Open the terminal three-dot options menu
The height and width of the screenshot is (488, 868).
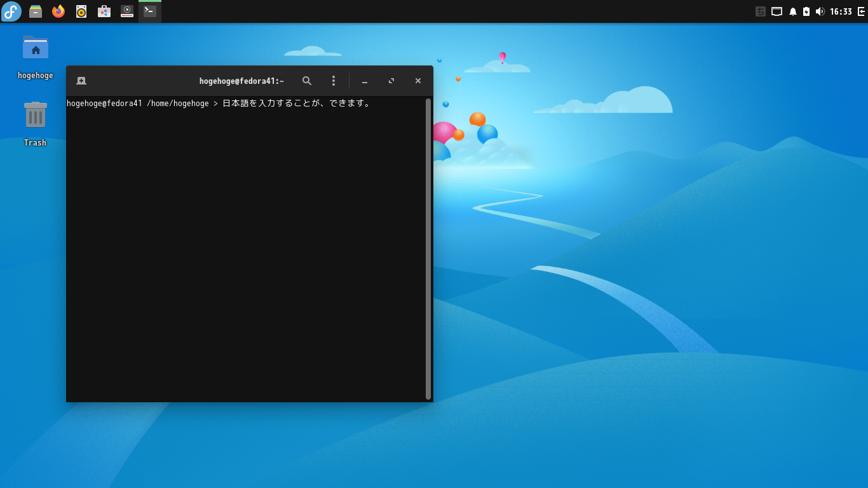[334, 81]
